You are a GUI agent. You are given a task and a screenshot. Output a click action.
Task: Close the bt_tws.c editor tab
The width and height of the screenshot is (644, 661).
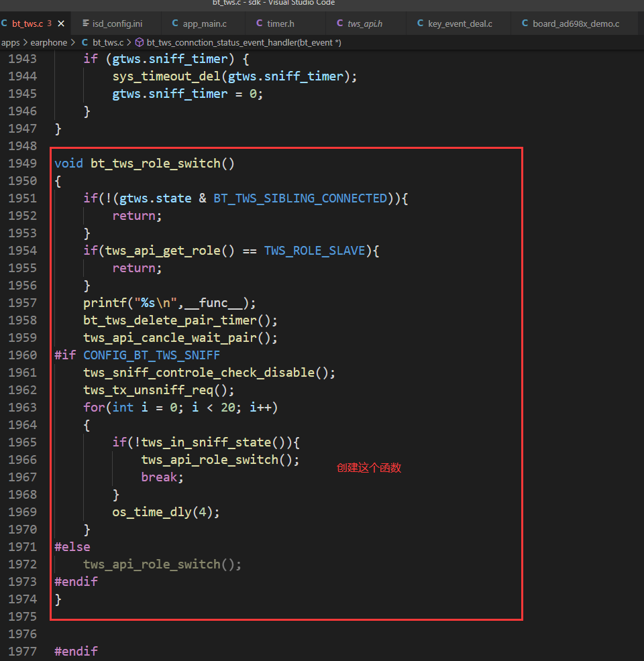click(61, 23)
